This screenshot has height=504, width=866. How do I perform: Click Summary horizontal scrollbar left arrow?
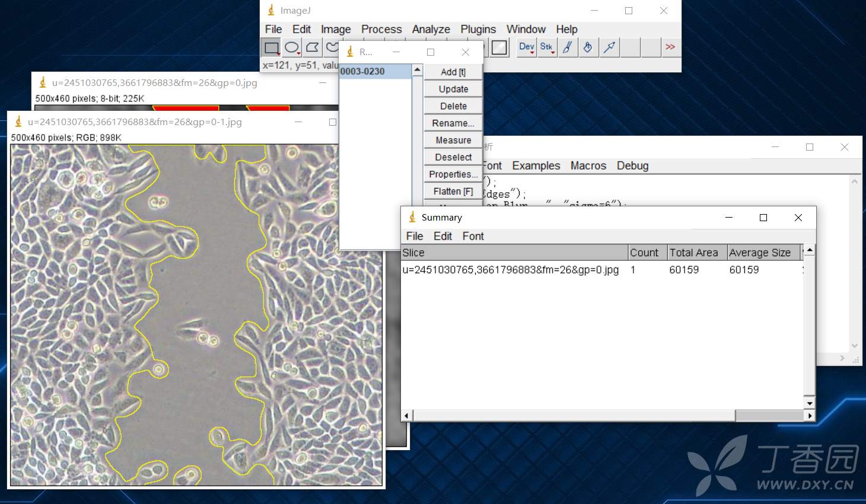(406, 416)
